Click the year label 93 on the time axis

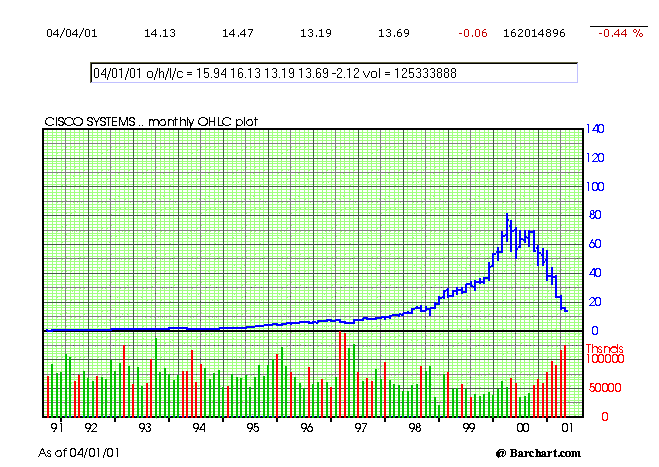click(x=145, y=428)
